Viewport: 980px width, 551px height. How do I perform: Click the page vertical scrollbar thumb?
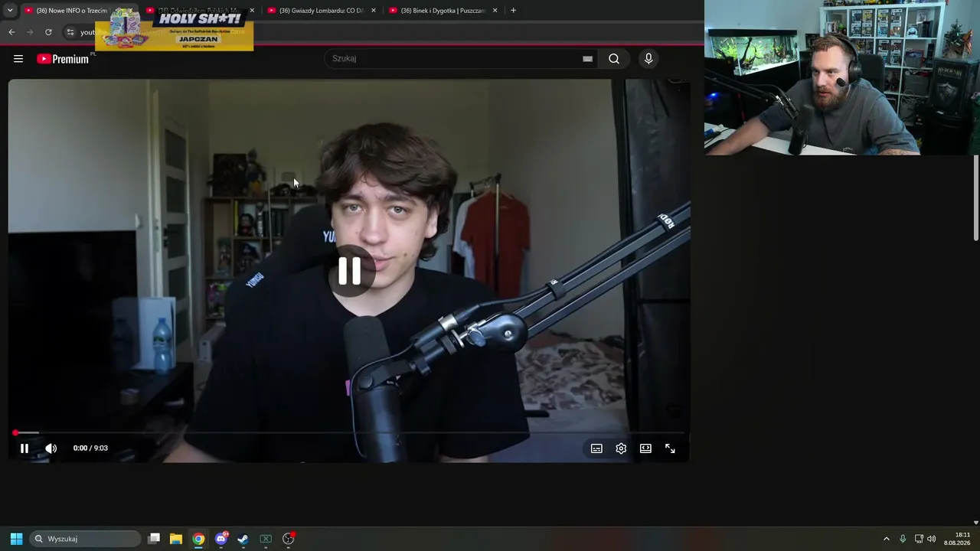click(x=976, y=199)
